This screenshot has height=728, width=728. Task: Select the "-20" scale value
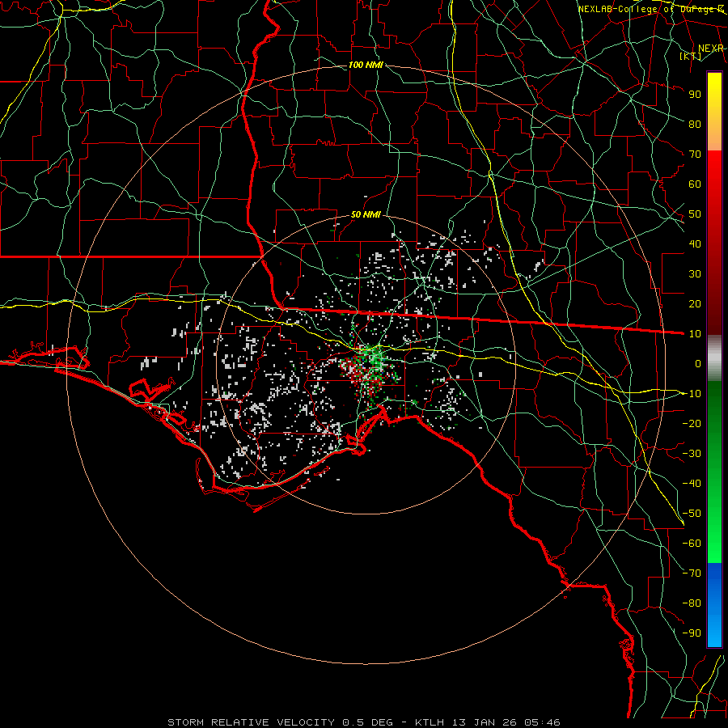click(692, 423)
